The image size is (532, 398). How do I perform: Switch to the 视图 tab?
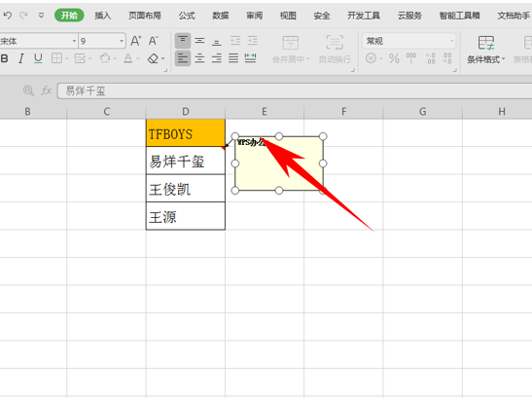288,16
